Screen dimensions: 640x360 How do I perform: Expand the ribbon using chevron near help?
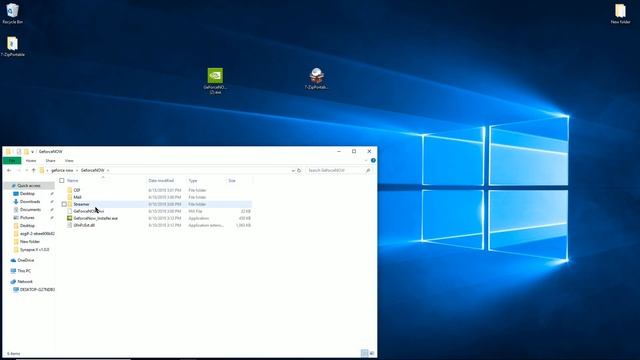(x=366, y=160)
